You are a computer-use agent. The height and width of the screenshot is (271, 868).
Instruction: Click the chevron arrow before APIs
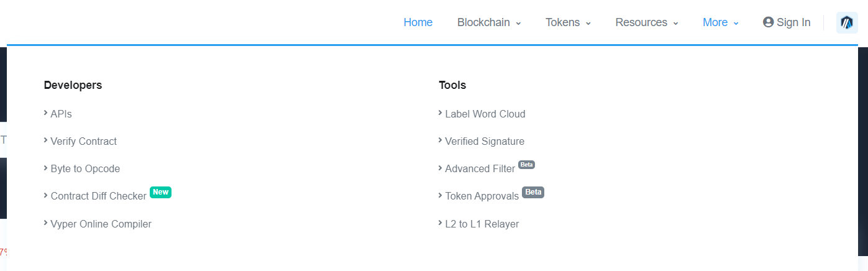coord(46,113)
